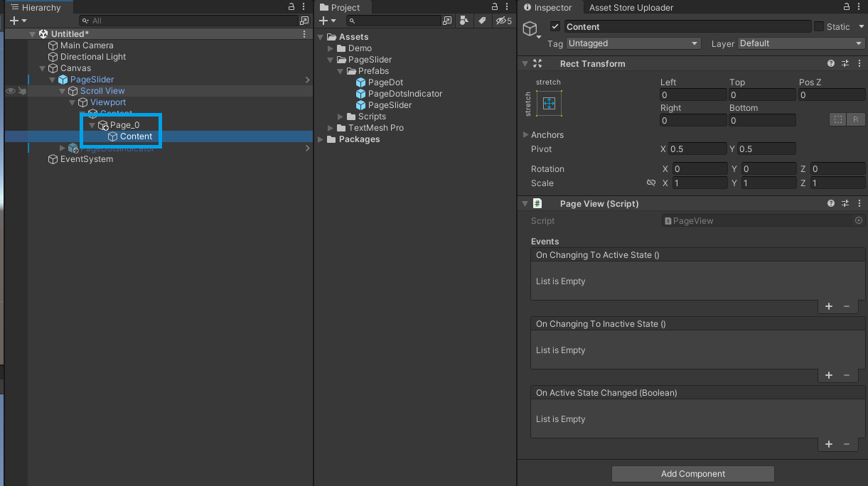Open the Tag dropdown showing Untagged
This screenshot has width=868, height=486.
[x=633, y=43]
